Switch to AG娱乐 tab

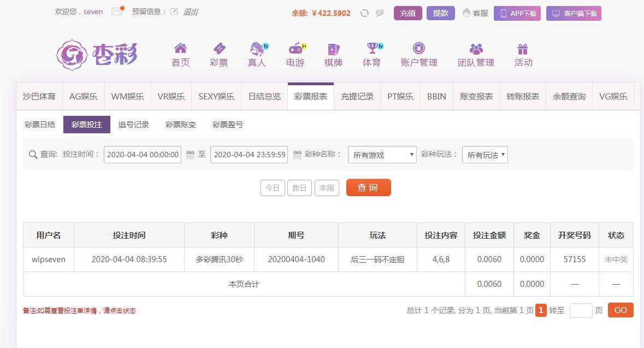[84, 97]
